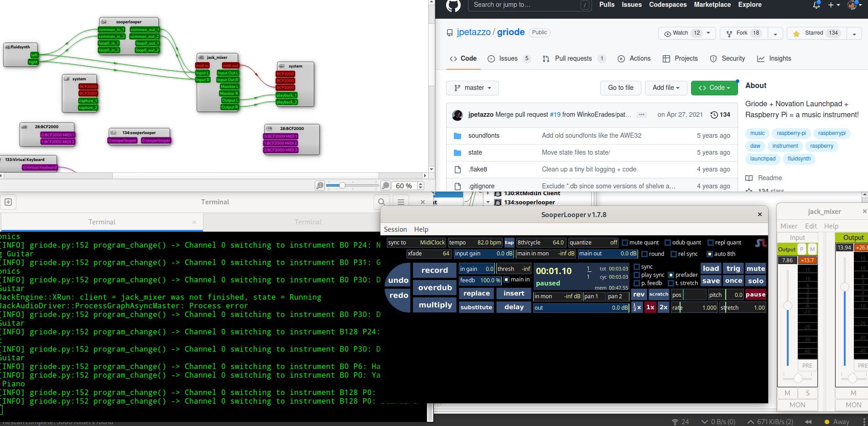Image resolution: width=868 pixels, height=426 pixels.
Task: Click the overdub button
Action: click(435, 287)
